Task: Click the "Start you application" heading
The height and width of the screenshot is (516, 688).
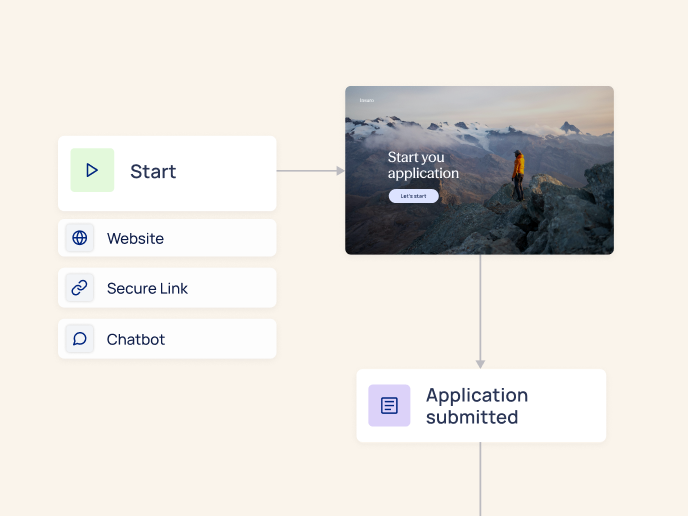Action: [423, 165]
